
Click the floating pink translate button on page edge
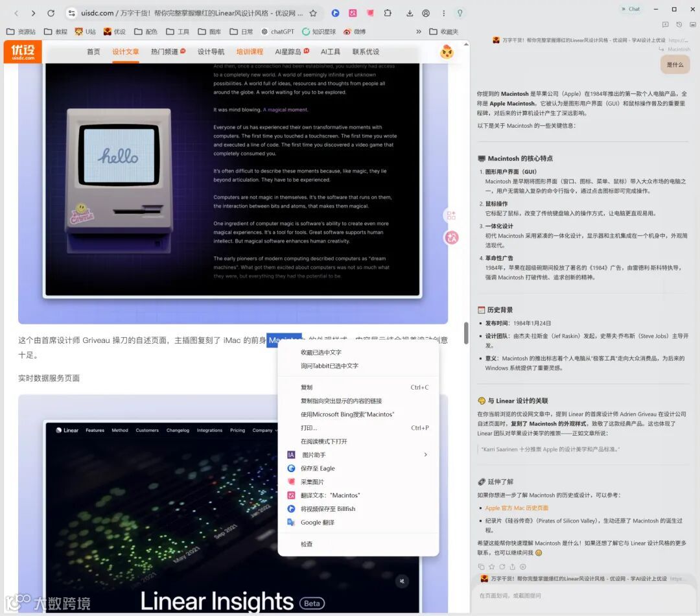(x=451, y=237)
